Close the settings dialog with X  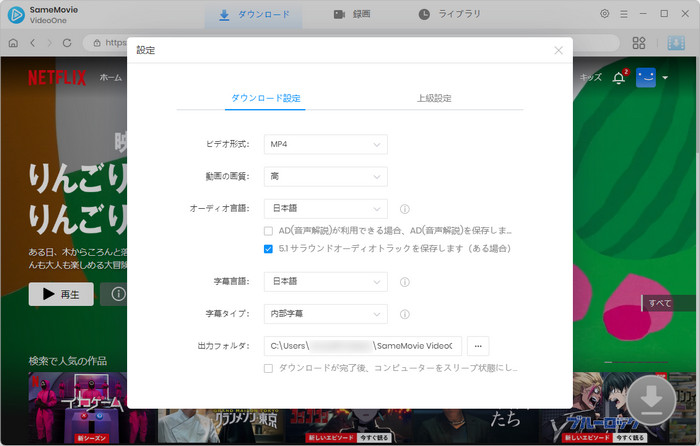pyautogui.click(x=558, y=50)
